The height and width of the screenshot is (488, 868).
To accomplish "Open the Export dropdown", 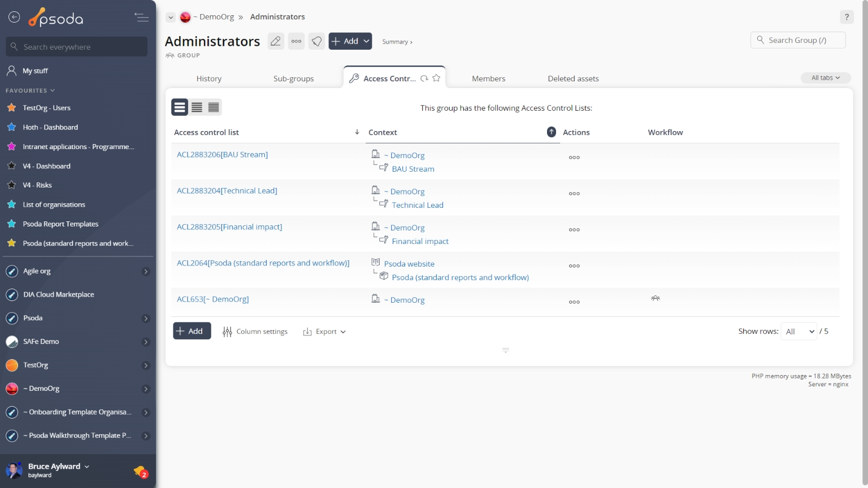I will pyautogui.click(x=324, y=332).
